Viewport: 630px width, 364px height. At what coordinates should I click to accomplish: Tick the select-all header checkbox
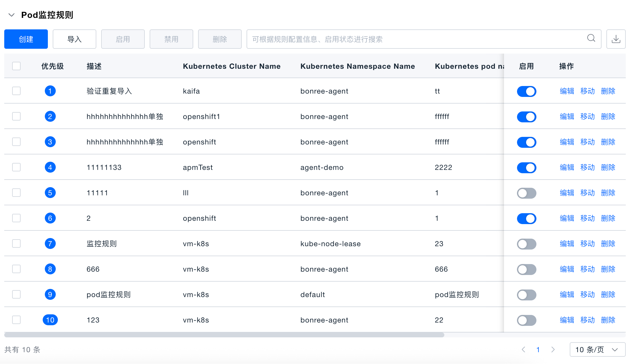tap(16, 66)
